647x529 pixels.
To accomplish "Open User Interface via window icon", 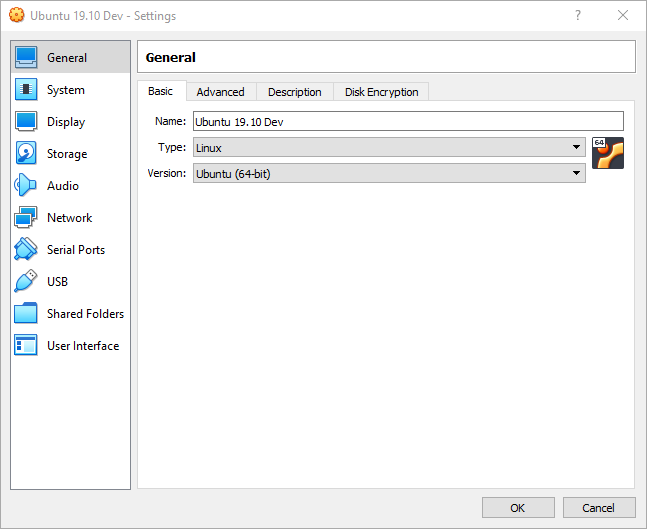I will point(26,345).
